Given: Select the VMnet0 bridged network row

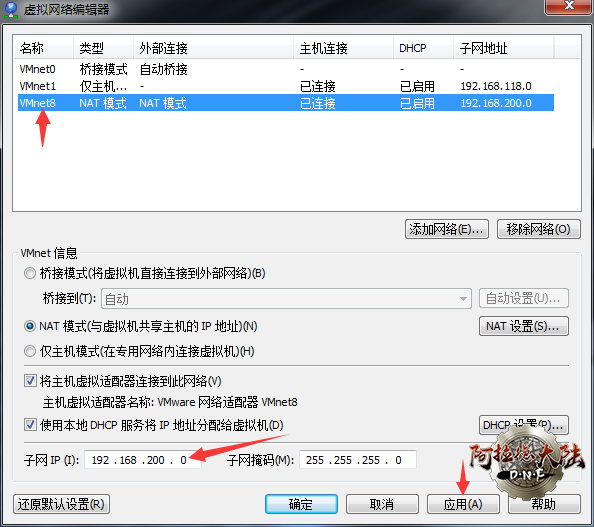Looking at the screenshot, I should coord(286,69).
